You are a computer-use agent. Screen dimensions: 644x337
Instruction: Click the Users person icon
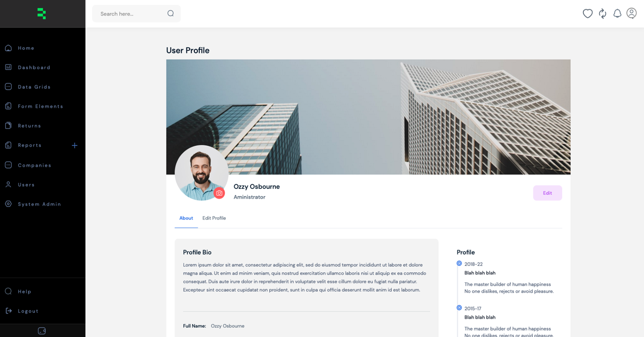[x=8, y=184]
